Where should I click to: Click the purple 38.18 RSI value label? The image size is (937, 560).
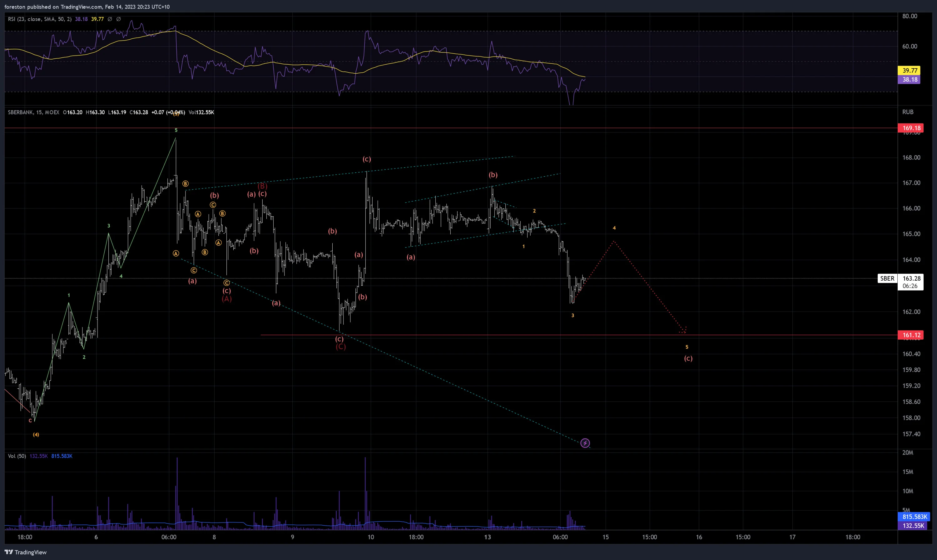point(910,79)
